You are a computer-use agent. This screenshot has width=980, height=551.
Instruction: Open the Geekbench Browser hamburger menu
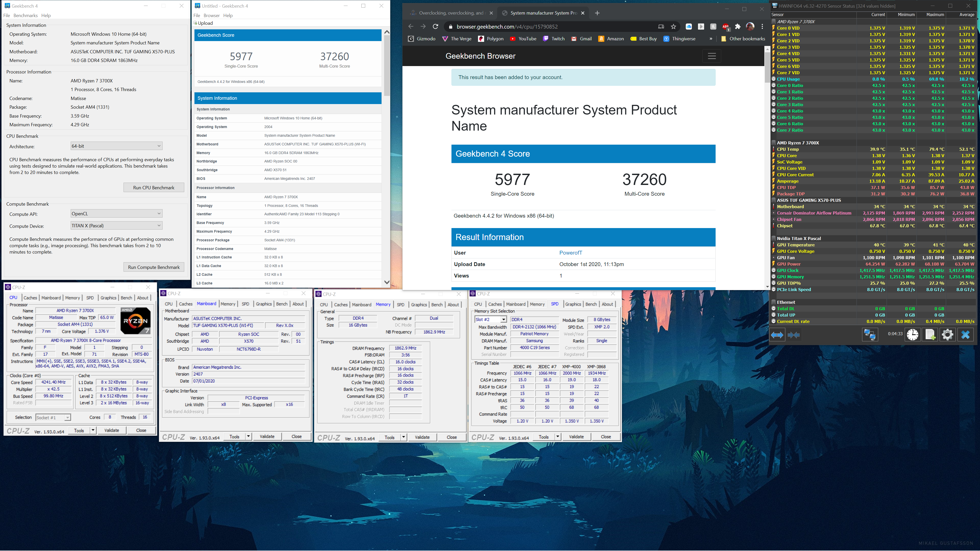pyautogui.click(x=712, y=56)
